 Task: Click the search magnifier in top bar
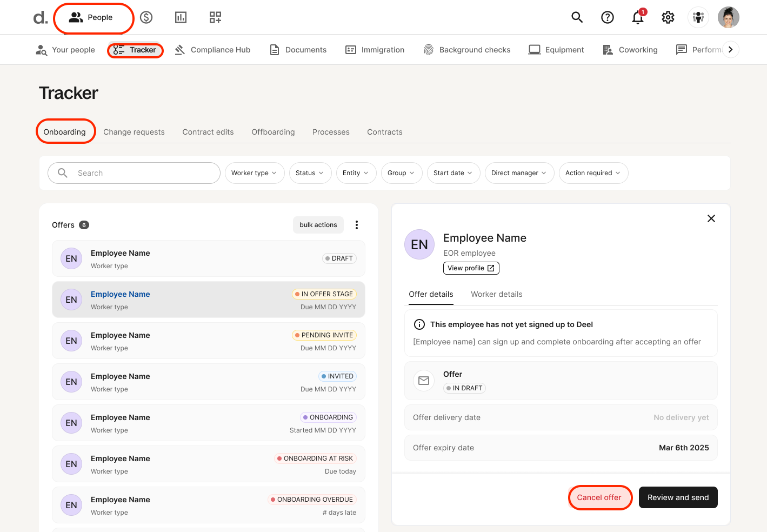[x=577, y=17]
